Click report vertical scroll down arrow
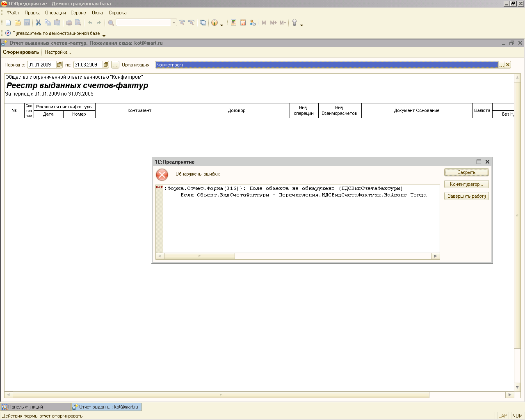The width and height of the screenshot is (525, 420). coord(517,387)
